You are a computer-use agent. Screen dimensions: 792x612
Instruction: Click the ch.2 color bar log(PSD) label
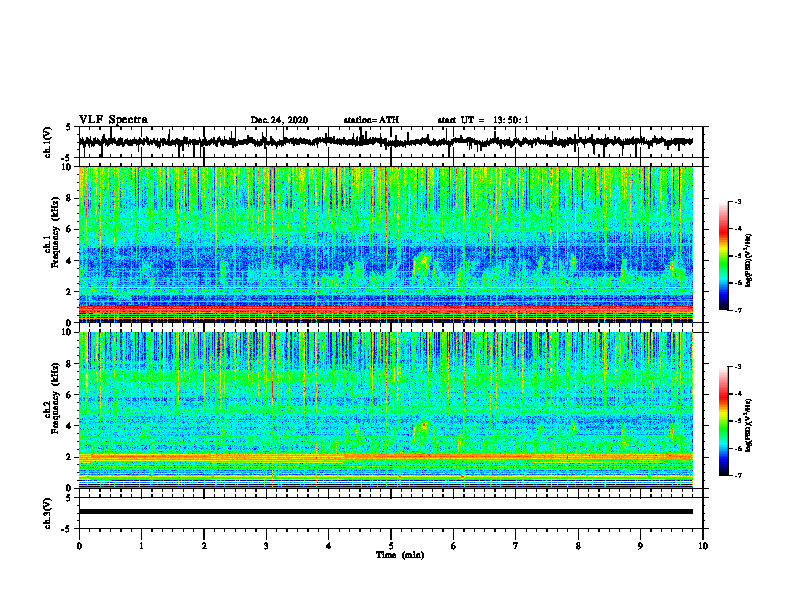749,423
